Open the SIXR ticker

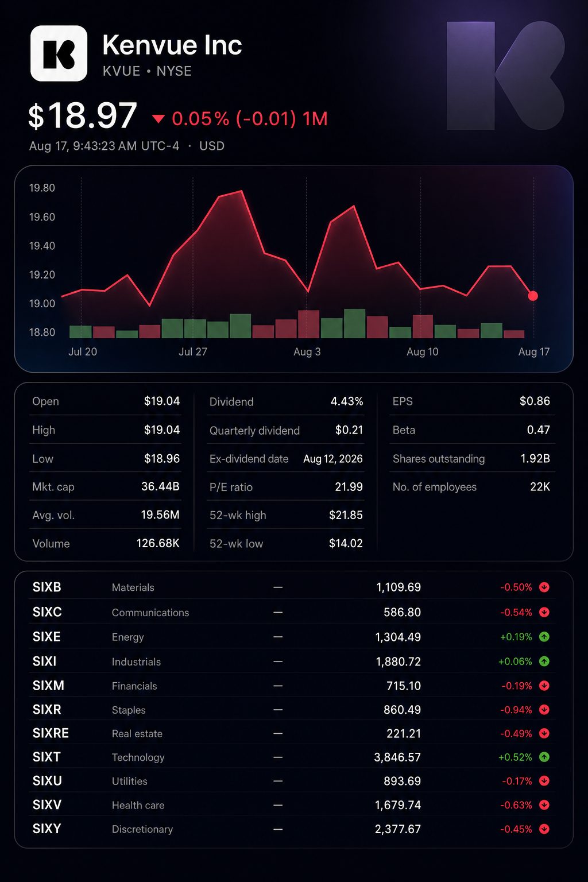click(x=47, y=710)
